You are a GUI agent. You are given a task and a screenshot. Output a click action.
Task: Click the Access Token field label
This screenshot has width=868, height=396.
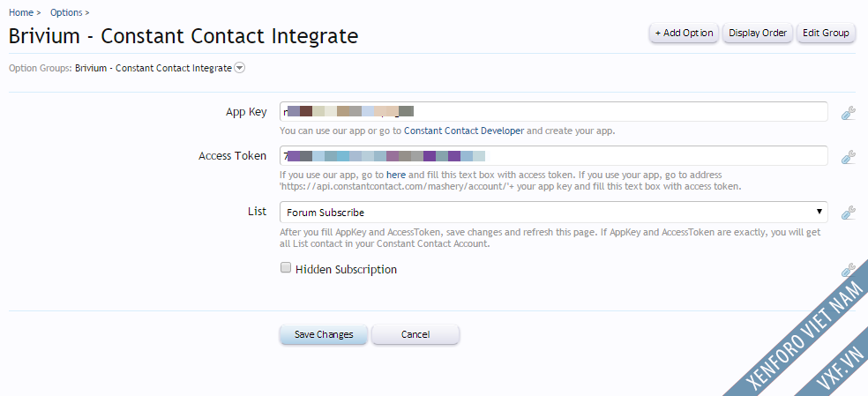pyautogui.click(x=233, y=156)
